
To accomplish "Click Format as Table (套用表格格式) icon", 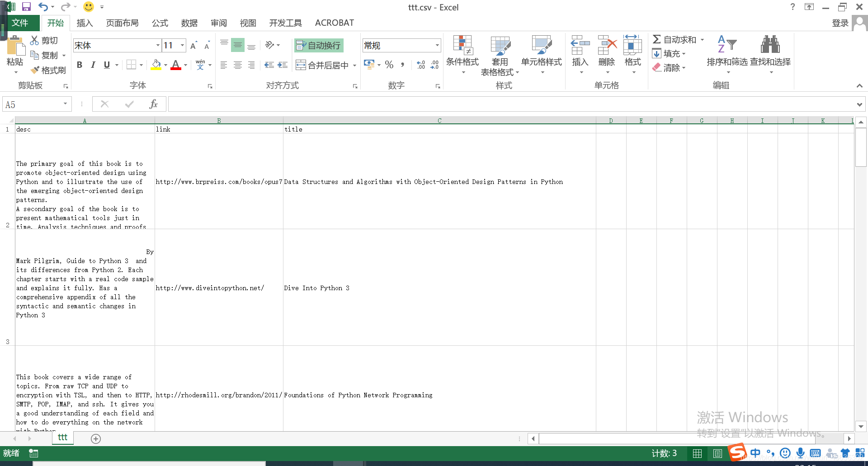I will click(x=500, y=45).
